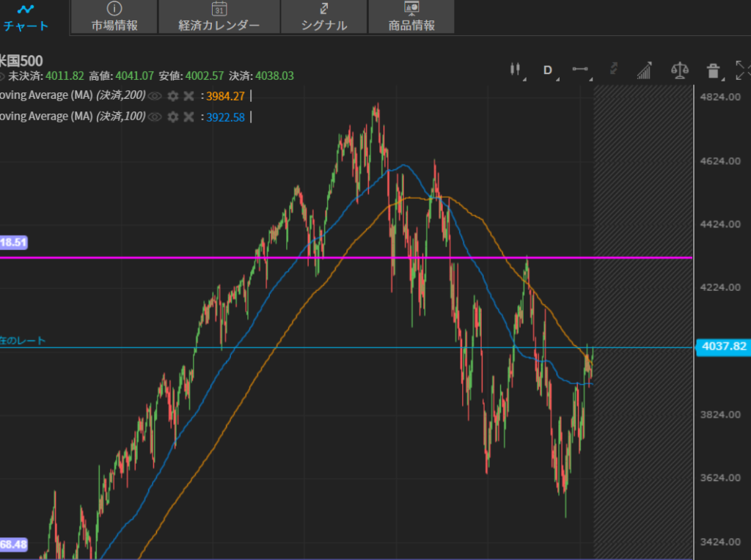
Task: Click the trash can delete icon
Action: point(712,70)
